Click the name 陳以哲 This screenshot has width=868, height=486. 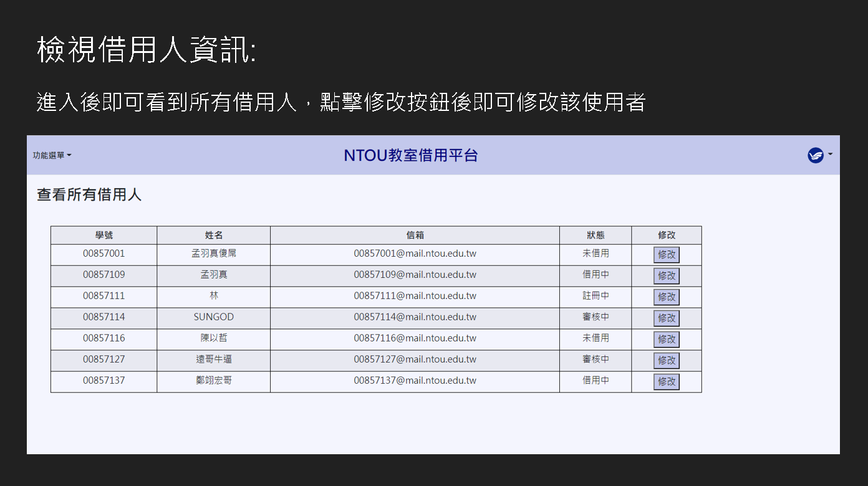coord(214,338)
